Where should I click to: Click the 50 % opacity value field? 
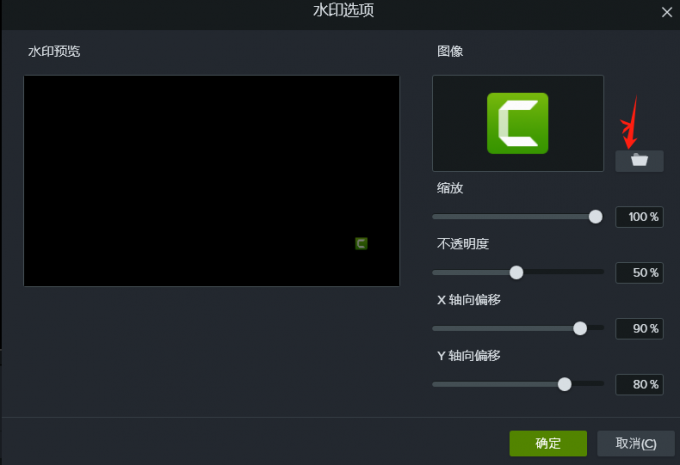639,273
